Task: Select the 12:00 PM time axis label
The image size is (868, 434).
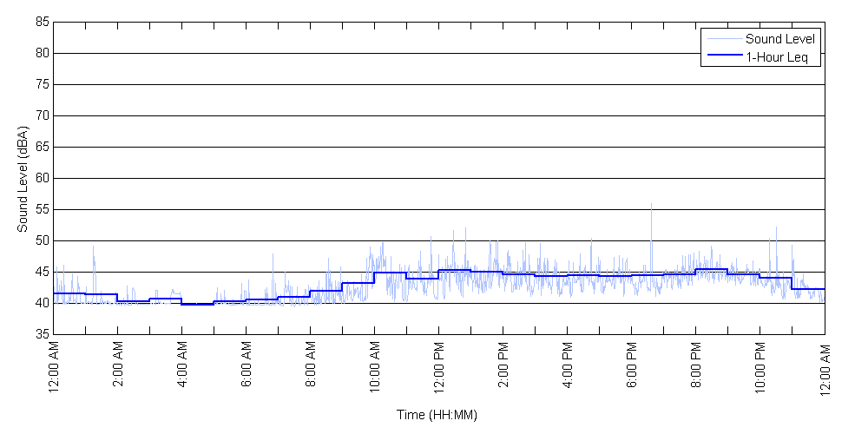Action: (438, 368)
